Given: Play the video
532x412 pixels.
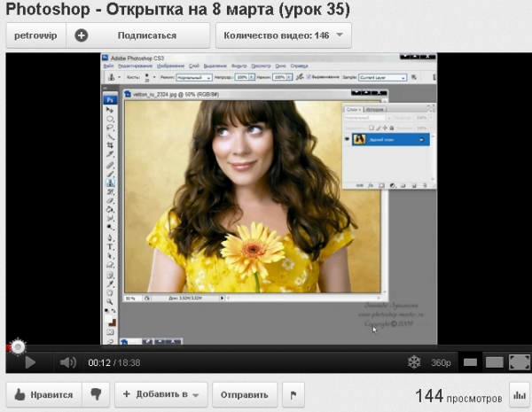Looking at the screenshot, I should click(x=30, y=362).
